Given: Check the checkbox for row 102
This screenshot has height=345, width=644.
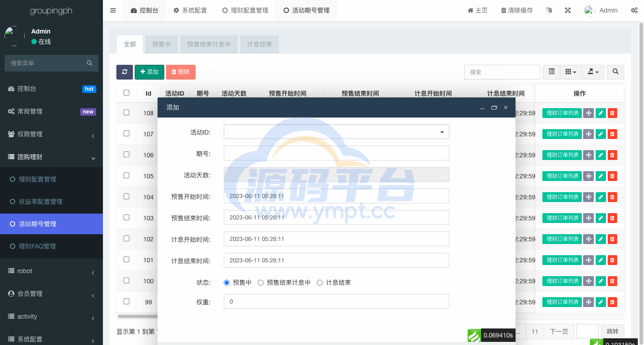Looking at the screenshot, I should (x=126, y=239).
